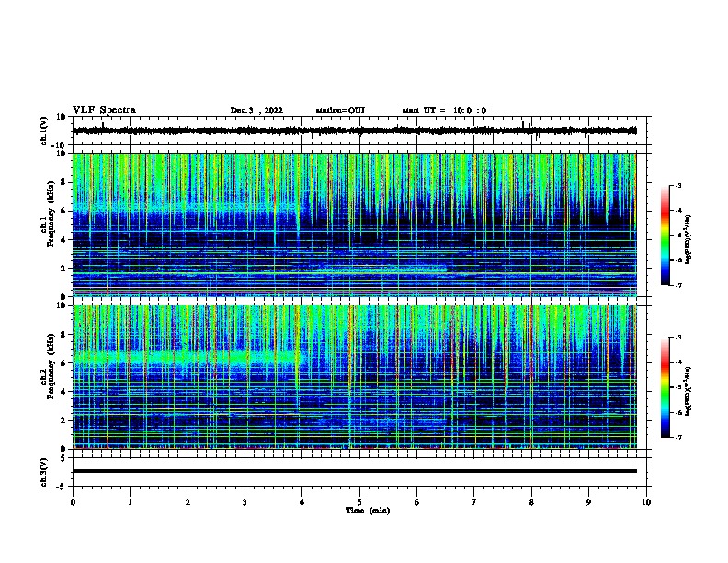Click the ch.1 spectrogram color scale bar
728x563 pixels.
(665, 236)
